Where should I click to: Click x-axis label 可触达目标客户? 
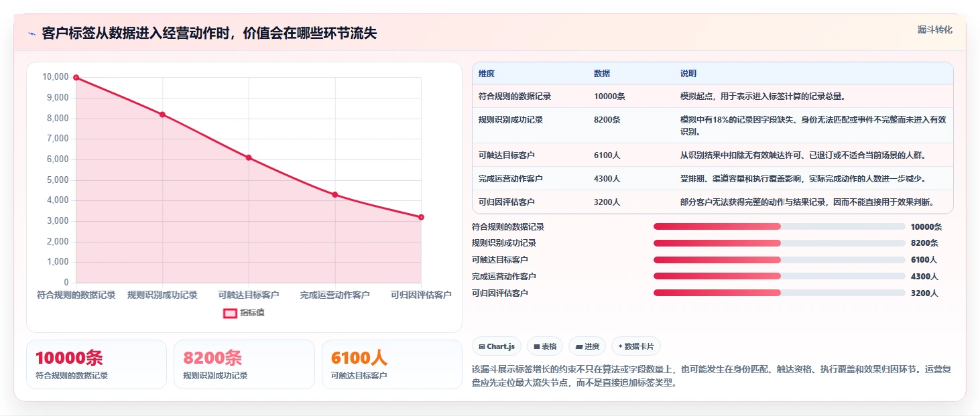pyautogui.click(x=249, y=295)
